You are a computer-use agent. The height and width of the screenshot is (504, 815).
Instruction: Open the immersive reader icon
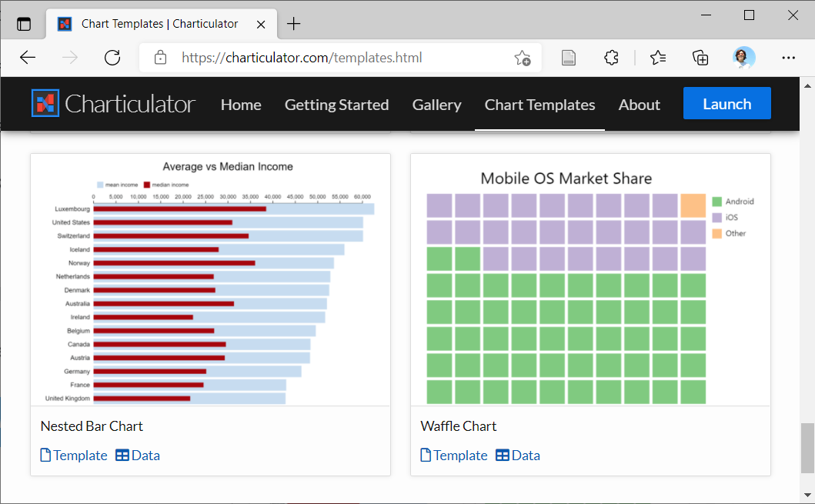(x=569, y=57)
